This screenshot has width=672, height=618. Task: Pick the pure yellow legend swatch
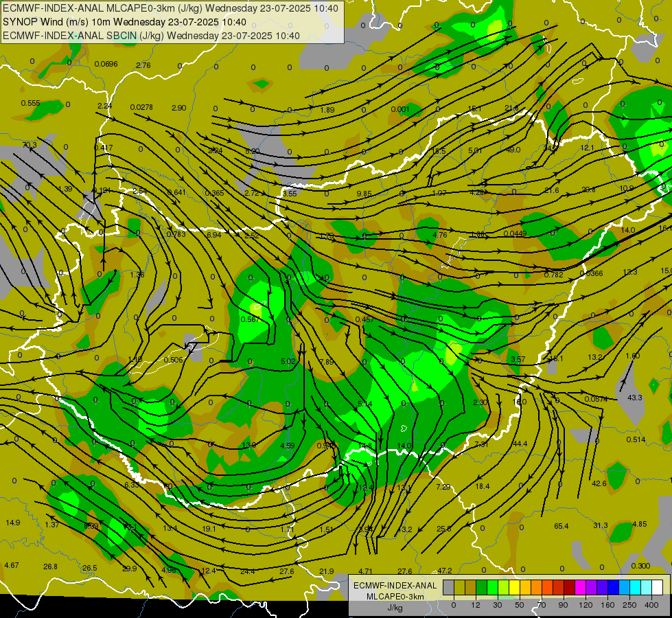point(514,587)
